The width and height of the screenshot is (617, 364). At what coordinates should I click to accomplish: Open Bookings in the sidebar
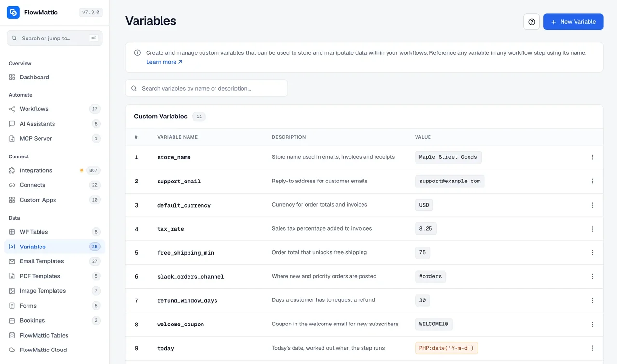coord(54,321)
